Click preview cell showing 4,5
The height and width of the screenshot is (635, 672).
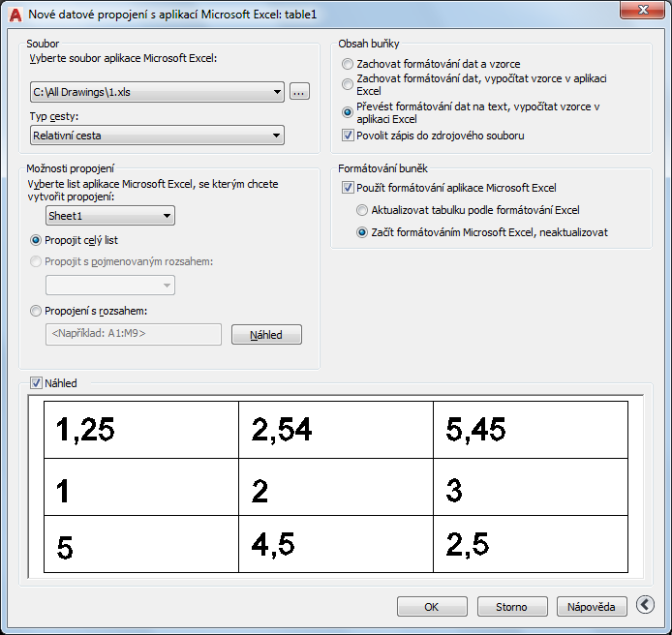tap(336, 544)
